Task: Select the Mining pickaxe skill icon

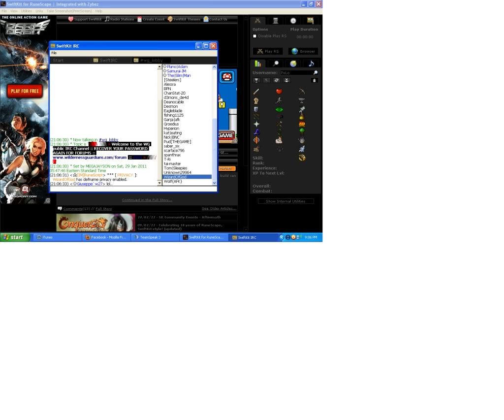Action: (302, 92)
